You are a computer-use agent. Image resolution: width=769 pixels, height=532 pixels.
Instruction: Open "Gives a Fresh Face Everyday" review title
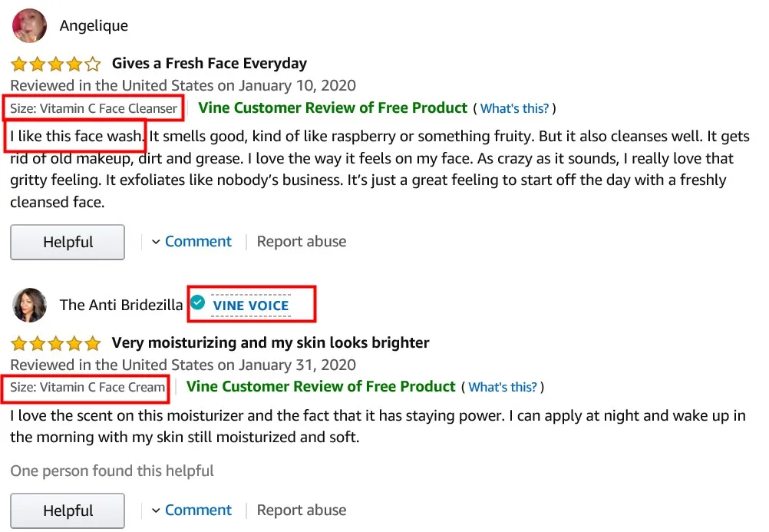(209, 64)
